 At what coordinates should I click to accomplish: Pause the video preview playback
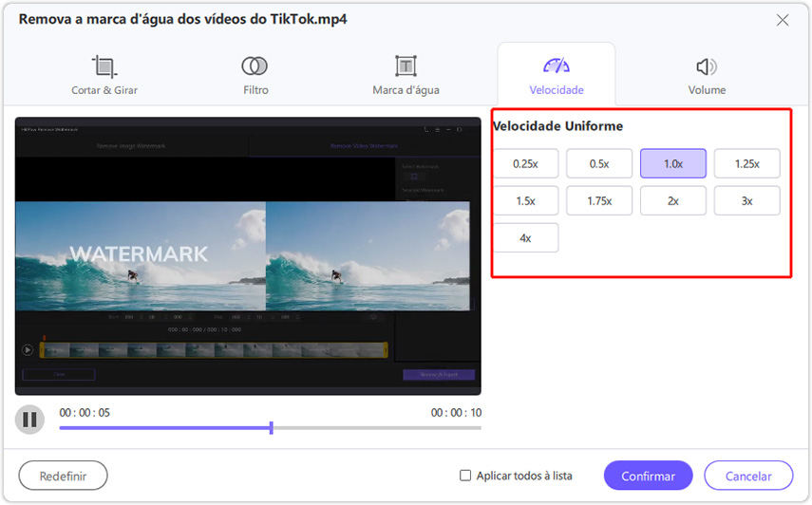[29, 419]
